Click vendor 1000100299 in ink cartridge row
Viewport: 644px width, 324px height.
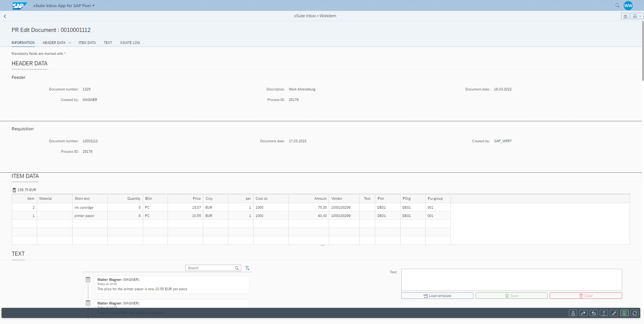344,208
